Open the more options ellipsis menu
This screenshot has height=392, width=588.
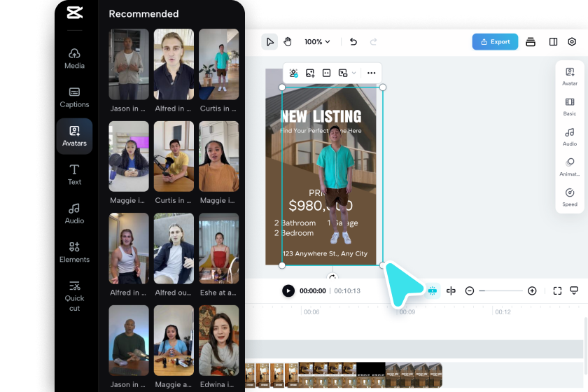coord(371,73)
